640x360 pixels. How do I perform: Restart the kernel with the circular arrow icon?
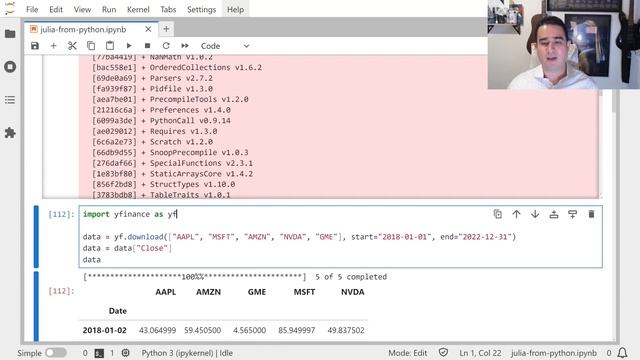166,46
